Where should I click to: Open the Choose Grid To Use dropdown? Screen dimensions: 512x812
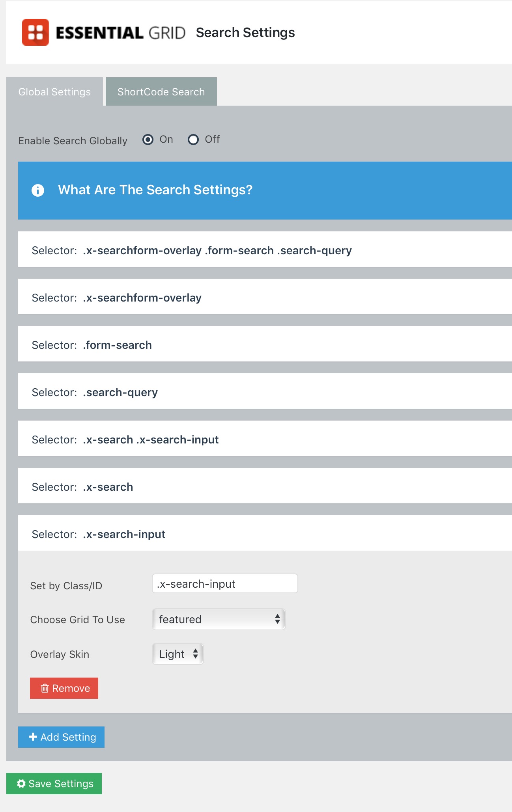[x=219, y=619]
